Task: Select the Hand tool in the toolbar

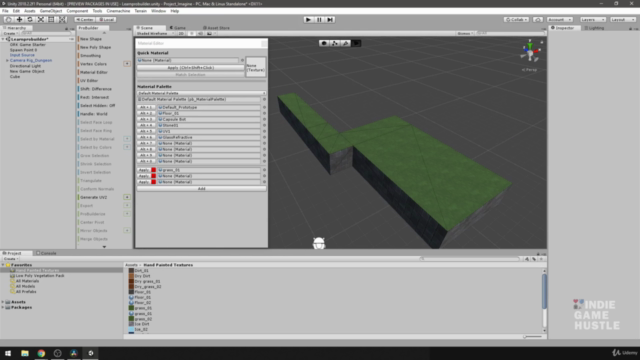Action: pos(9,20)
